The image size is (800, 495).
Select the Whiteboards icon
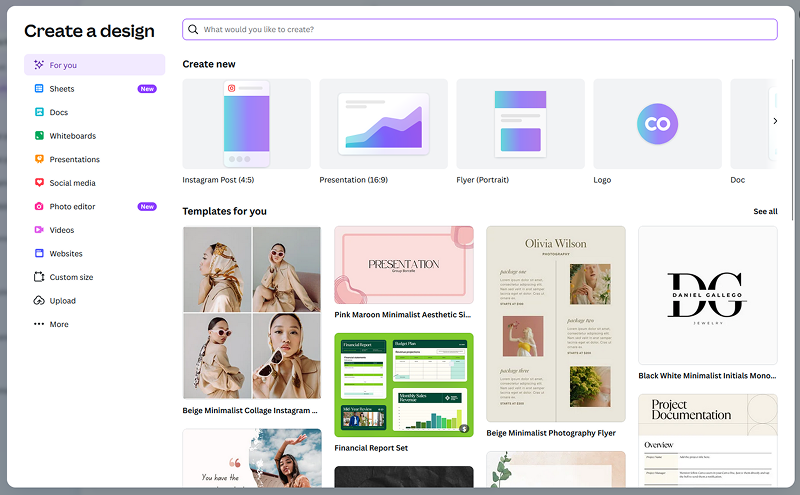click(x=39, y=136)
